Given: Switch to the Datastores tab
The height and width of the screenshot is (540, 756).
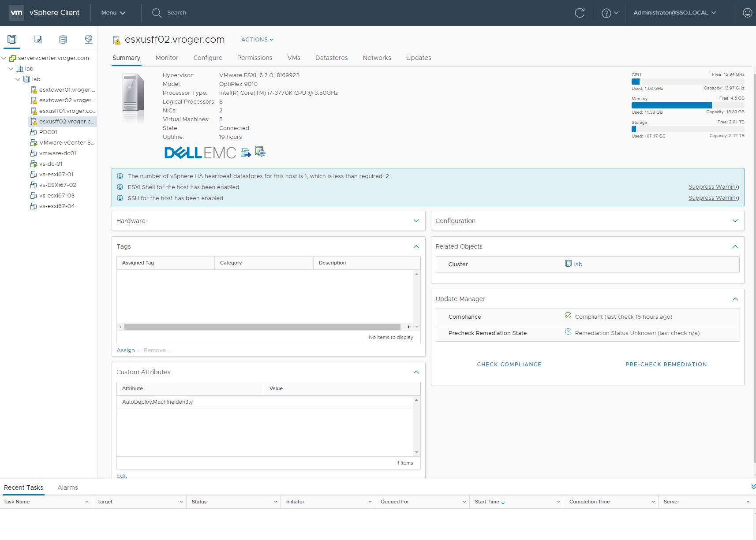Looking at the screenshot, I should click(x=331, y=58).
